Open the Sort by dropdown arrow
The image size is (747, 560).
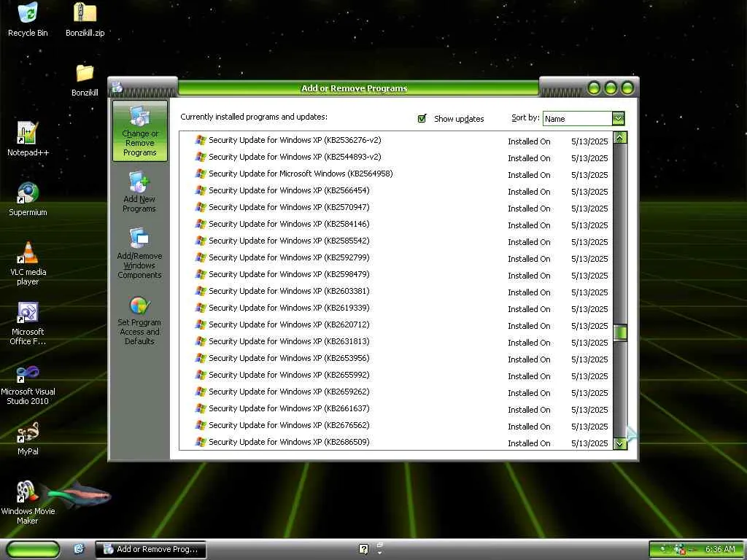(618, 118)
